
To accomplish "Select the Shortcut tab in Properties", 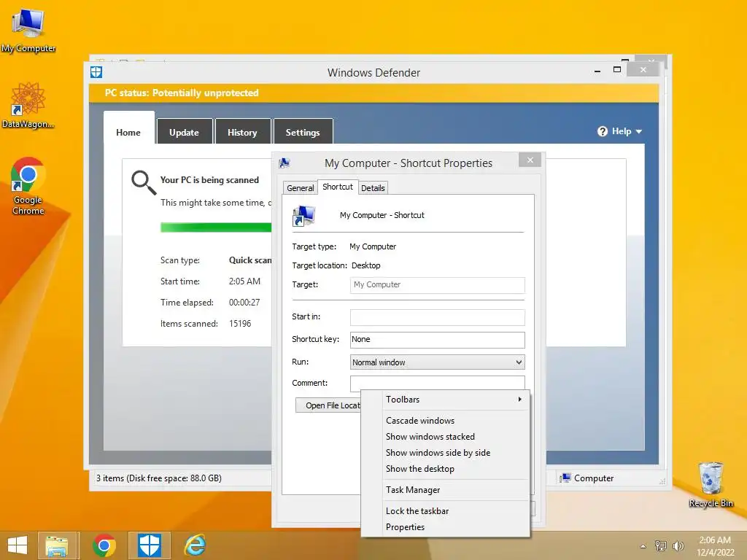I will [x=338, y=187].
